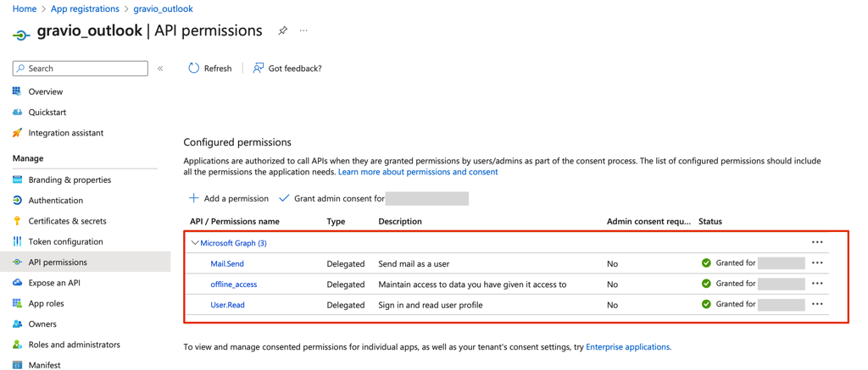Click Add a permission button

click(229, 198)
